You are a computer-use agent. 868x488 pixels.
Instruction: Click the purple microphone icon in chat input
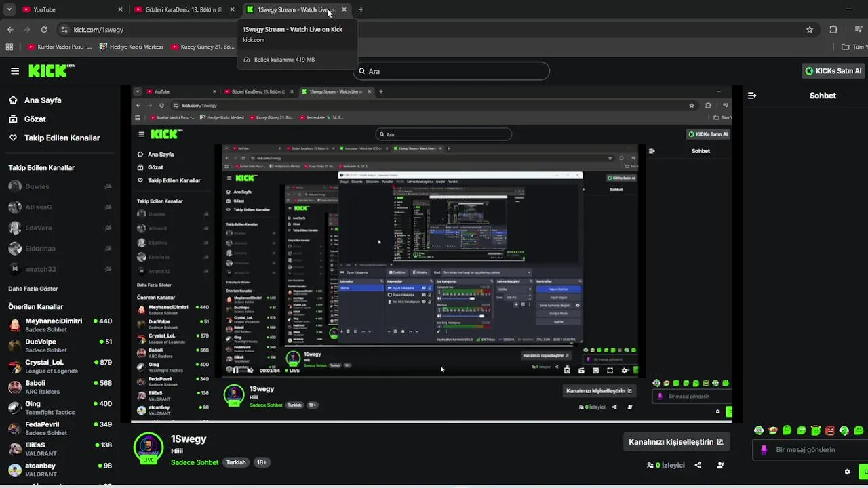point(764,449)
